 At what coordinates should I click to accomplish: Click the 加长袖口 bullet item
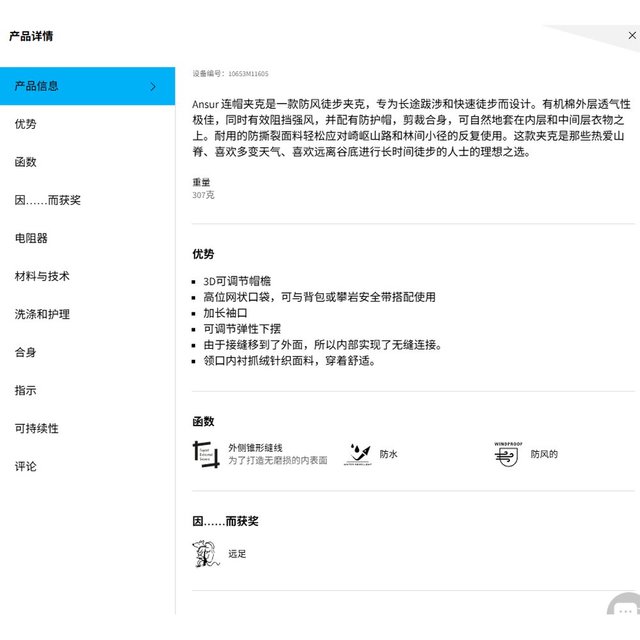point(225,313)
